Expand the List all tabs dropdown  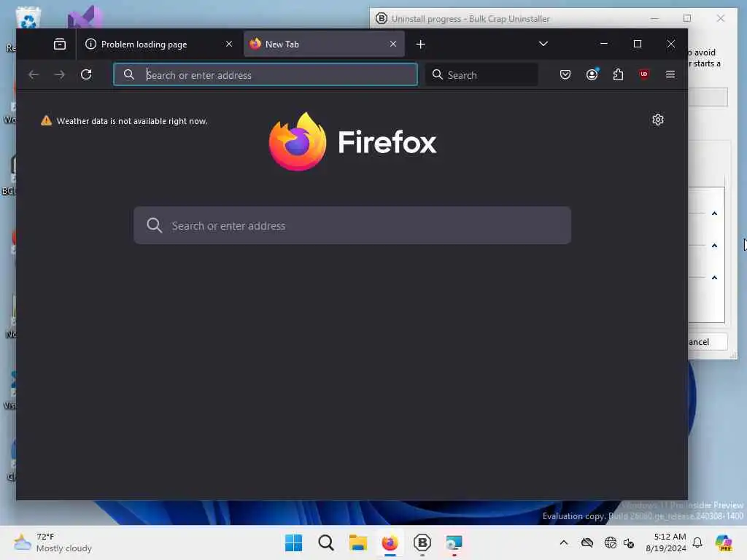coord(543,44)
